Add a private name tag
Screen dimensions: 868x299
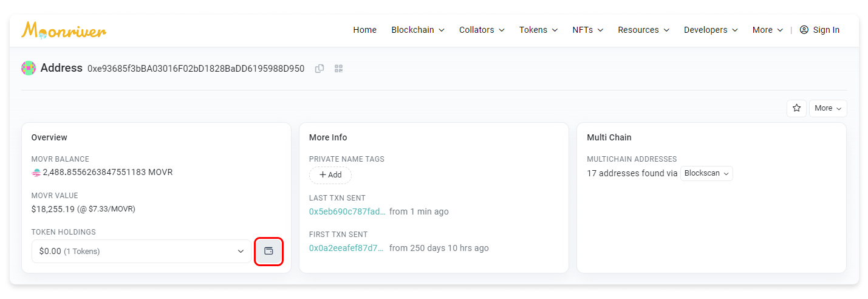[x=330, y=175]
